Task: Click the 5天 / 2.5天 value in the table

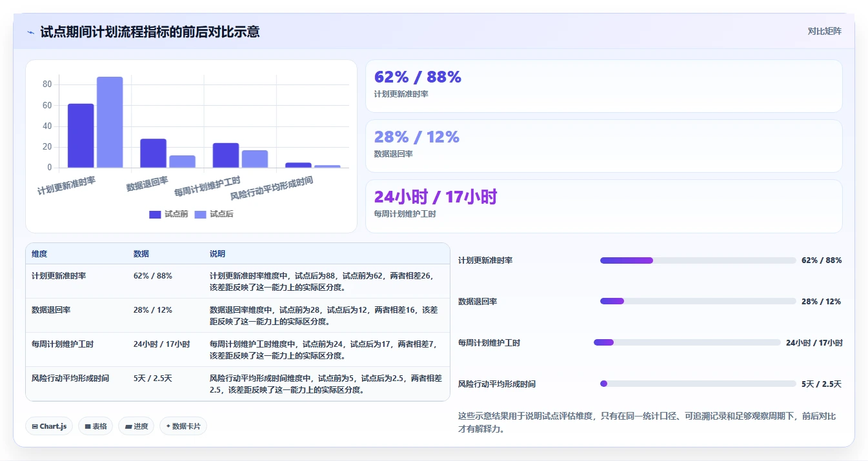Action: (153, 378)
